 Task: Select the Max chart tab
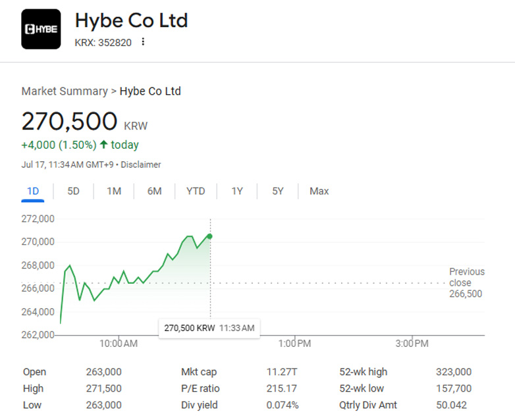tap(319, 191)
